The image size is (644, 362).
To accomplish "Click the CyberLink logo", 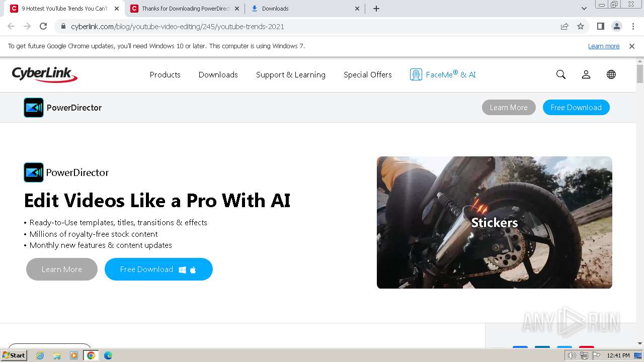I will [44, 74].
